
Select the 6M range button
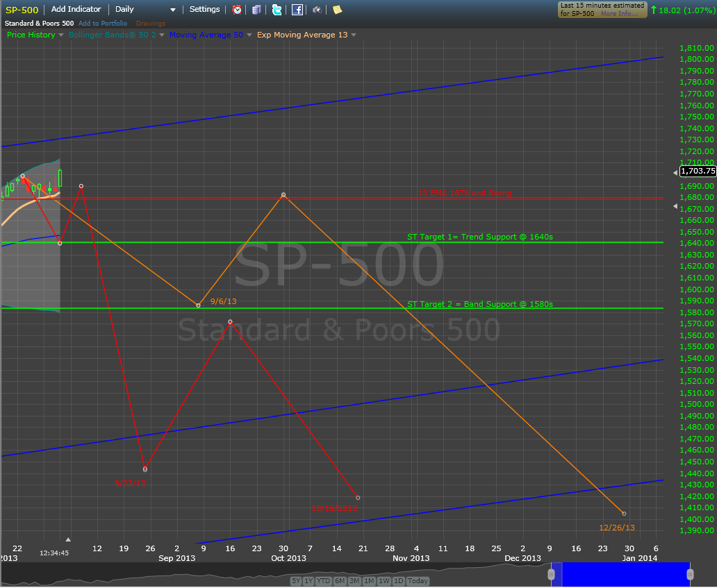[340, 581]
